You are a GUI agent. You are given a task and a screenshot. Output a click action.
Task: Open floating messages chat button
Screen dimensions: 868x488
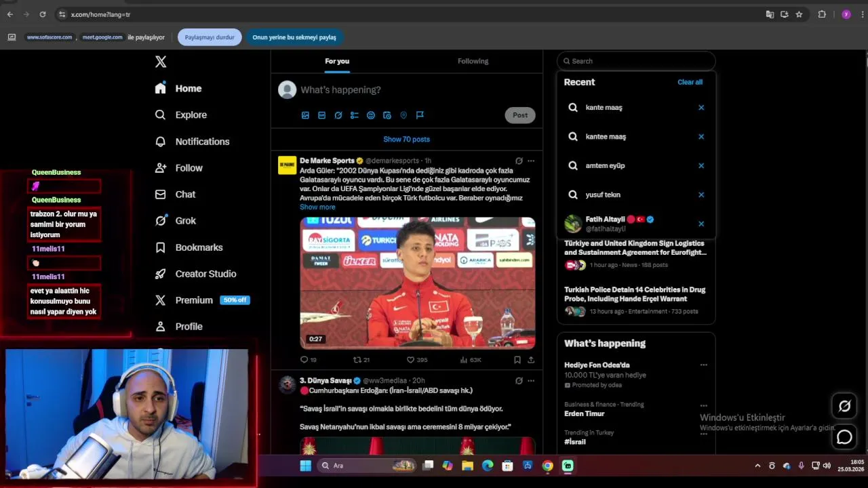pyautogui.click(x=844, y=437)
